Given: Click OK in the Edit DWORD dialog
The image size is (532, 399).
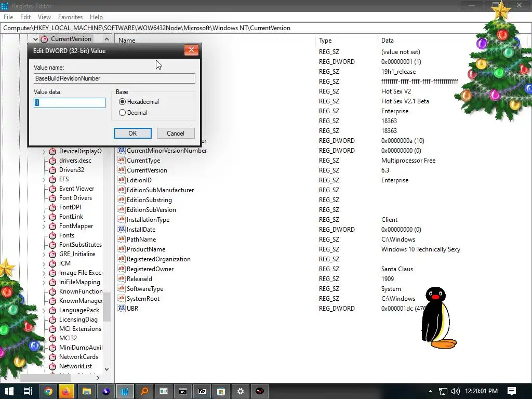Looking at the screenshot, I should 132,134.
